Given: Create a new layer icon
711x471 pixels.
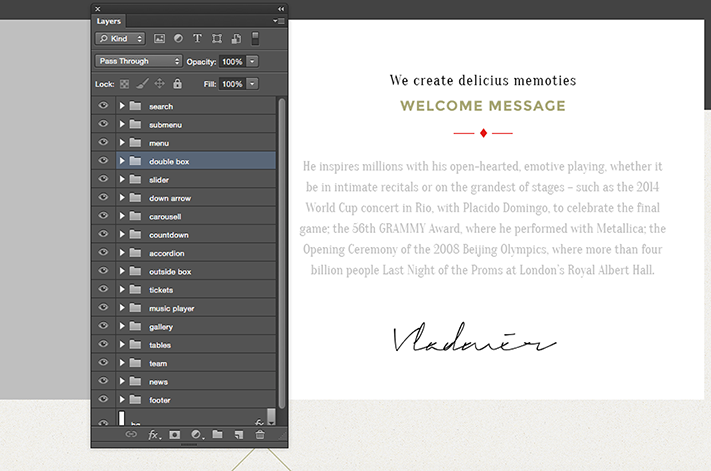Looking at the screenshot, I should click(239, 435).
